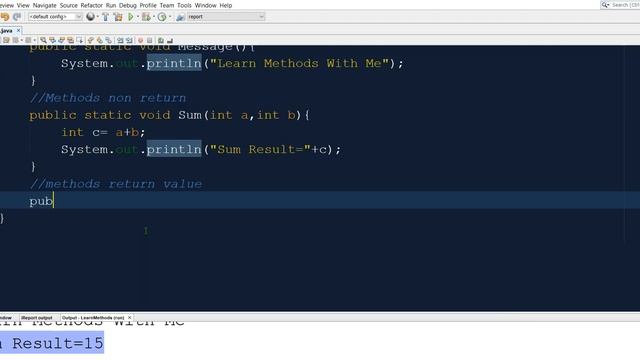Open the Help menu

point(226,5)
